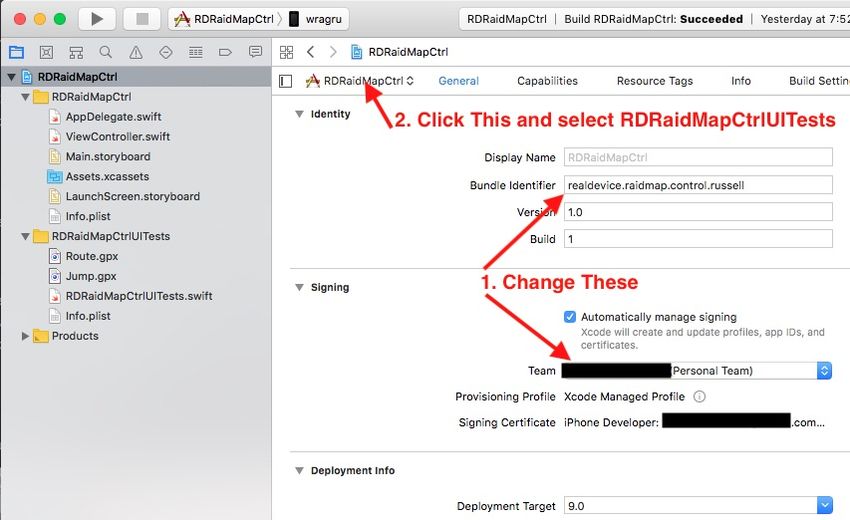This screenshot has height=520, width=850.
Task: Open the Deployment Target dropdown
Action: [698, 506]
